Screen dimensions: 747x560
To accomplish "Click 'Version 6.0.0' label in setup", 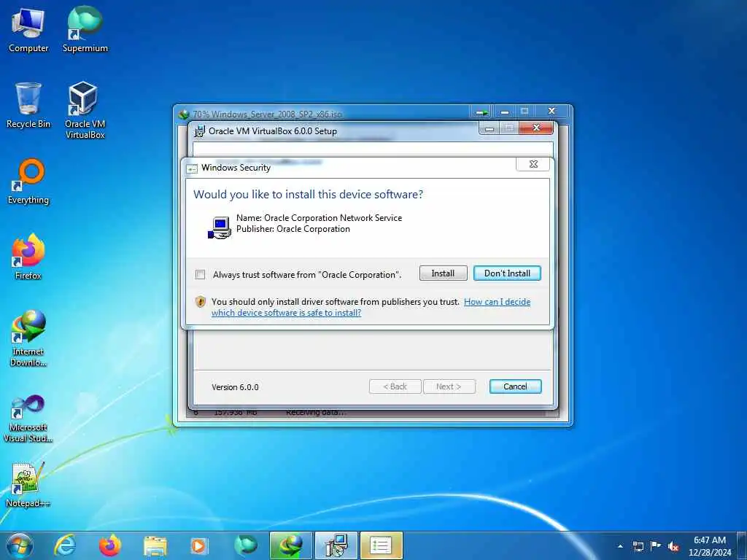I will (x=236, y=387).
